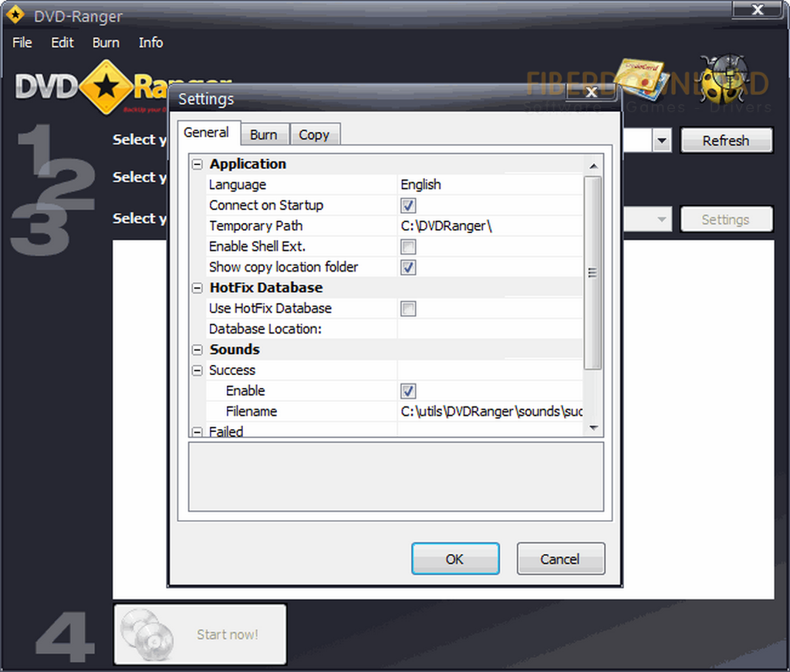
Task: Select the Filename row label
Action: (x=252, y=411)
